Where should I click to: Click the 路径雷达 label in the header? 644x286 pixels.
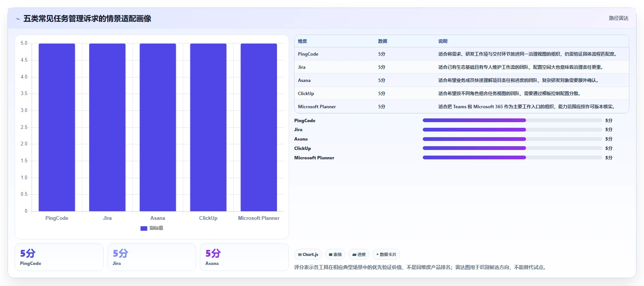pos(618,18)
